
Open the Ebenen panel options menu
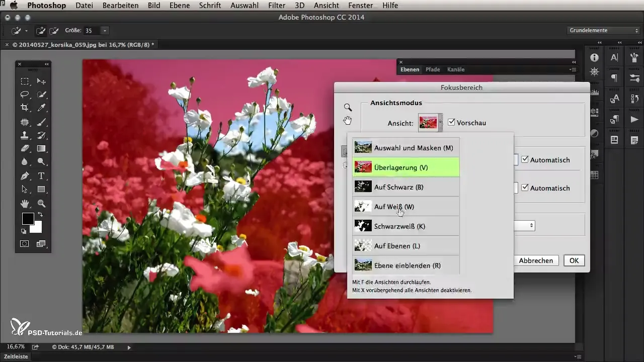click(x=573, y=69)
